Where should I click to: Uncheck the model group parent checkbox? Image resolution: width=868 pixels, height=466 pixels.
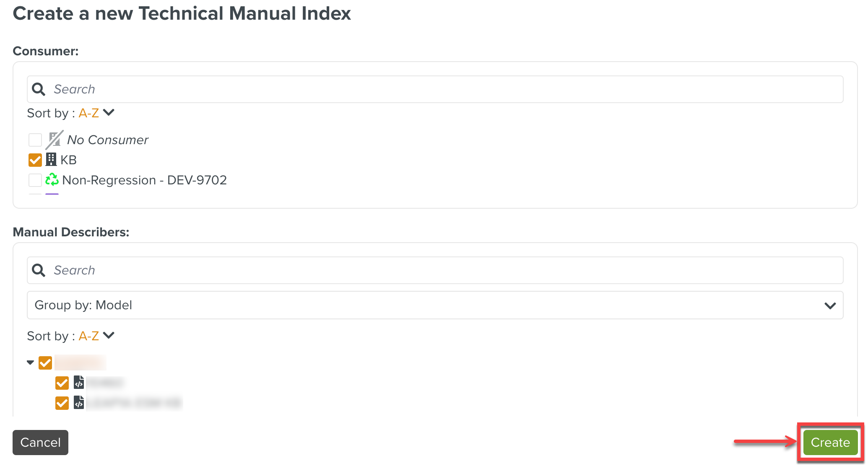coord(45,363)
